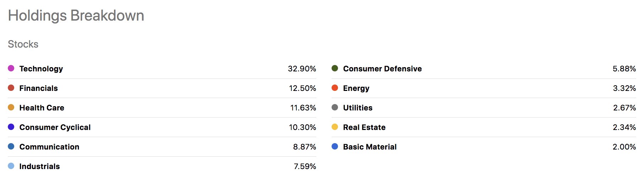The height and width of the screenshot is (179, 644).
Task: Click the red Financials color dot
Action: coord(11,88)
